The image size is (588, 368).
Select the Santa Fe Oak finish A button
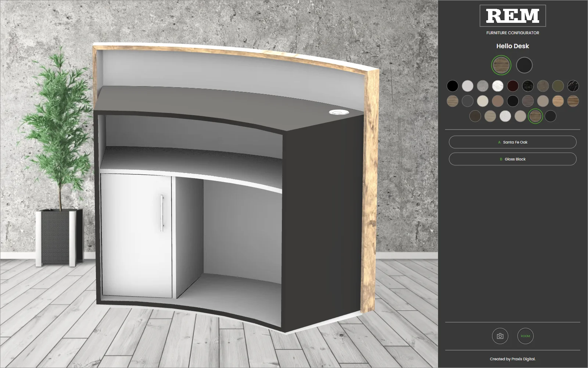click(x=513, y=142)
